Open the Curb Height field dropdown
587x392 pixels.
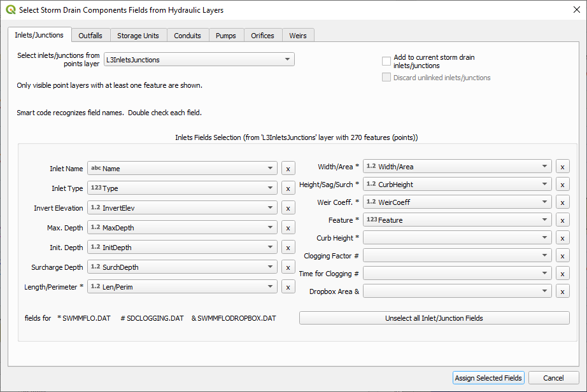pyautogui.click(x=456, y=238)
